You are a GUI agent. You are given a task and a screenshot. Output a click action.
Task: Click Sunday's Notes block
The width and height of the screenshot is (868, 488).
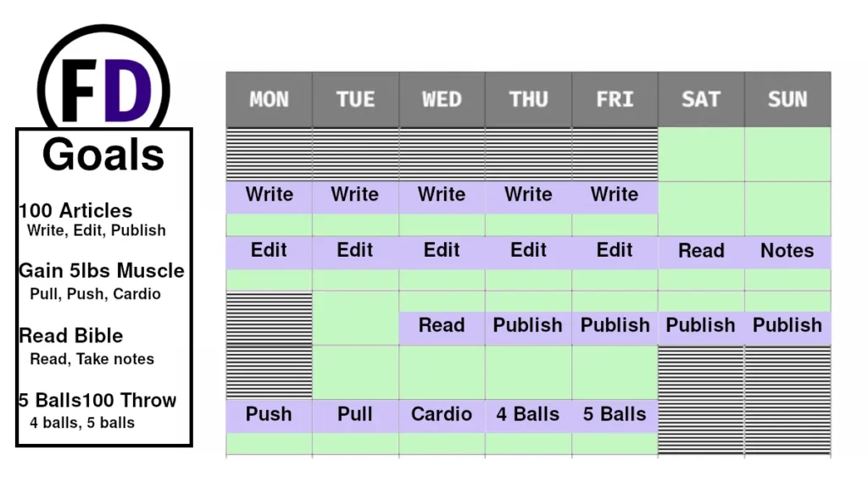pos(787,252)
